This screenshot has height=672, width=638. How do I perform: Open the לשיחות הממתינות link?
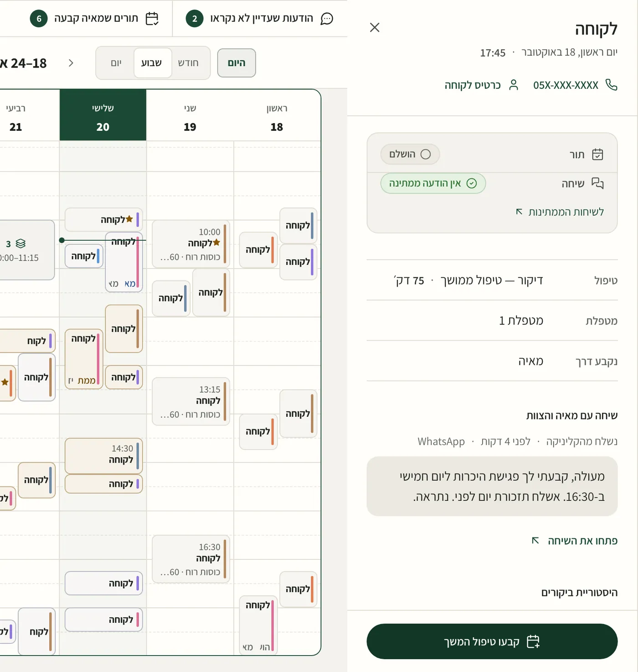pos(560,212)
